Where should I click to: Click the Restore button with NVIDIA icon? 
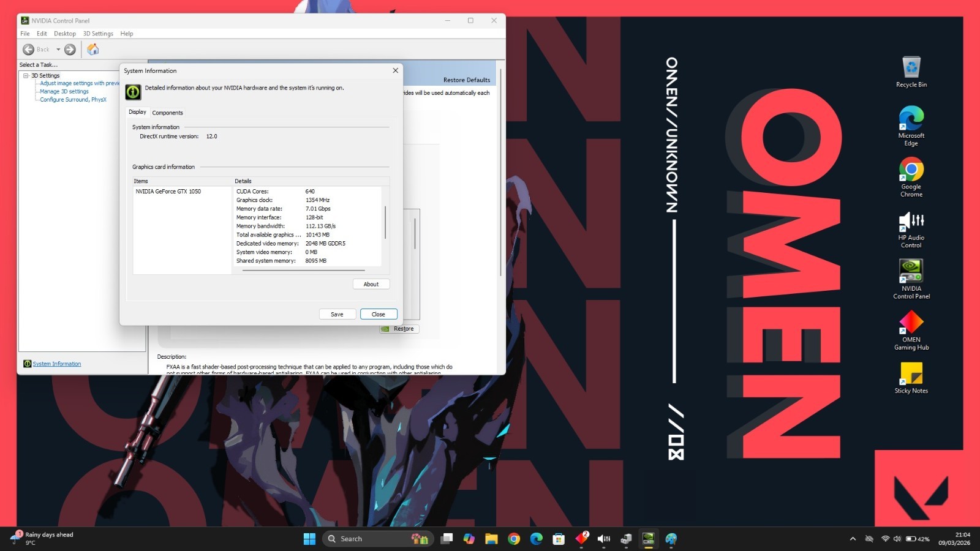pyautogui.click(x=398, y=329)
